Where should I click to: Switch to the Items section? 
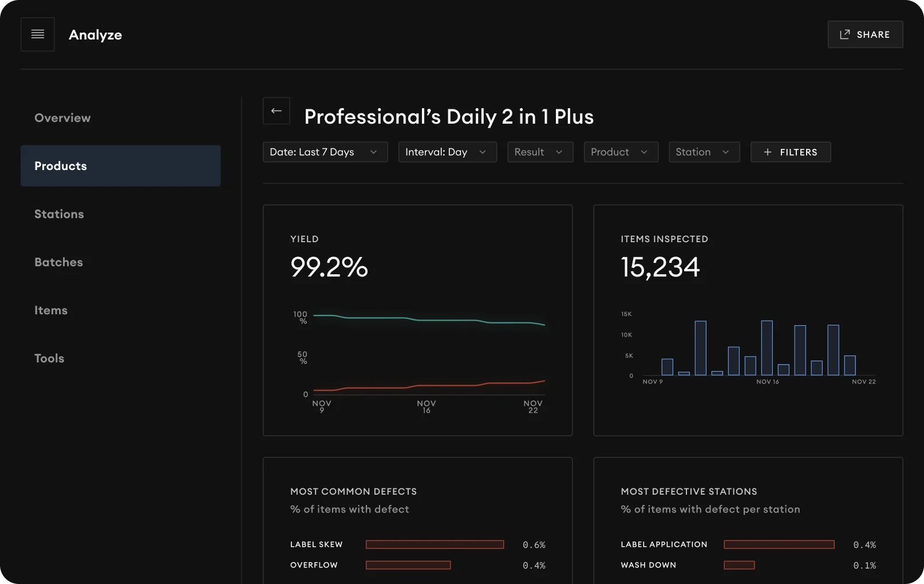click(x=51, y=310)
